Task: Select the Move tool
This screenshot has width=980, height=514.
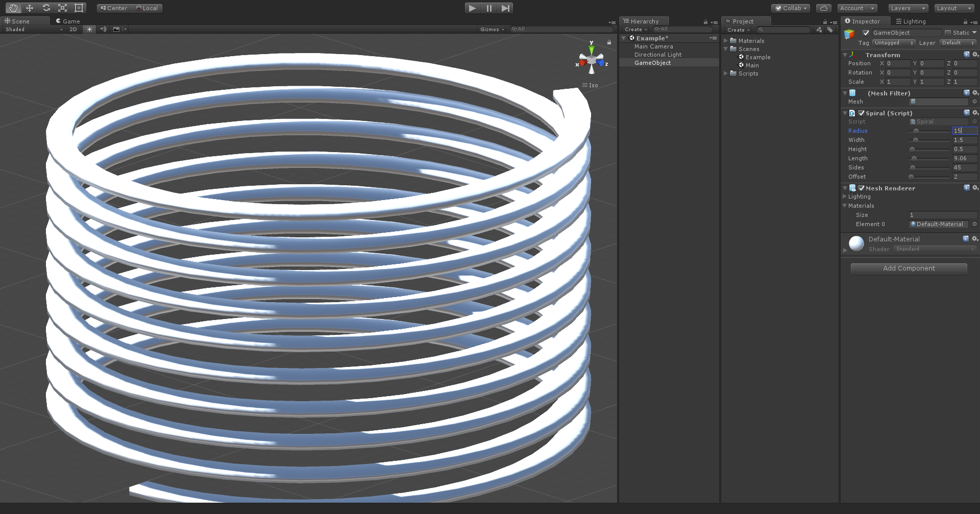Action: (x=30, y=8)
